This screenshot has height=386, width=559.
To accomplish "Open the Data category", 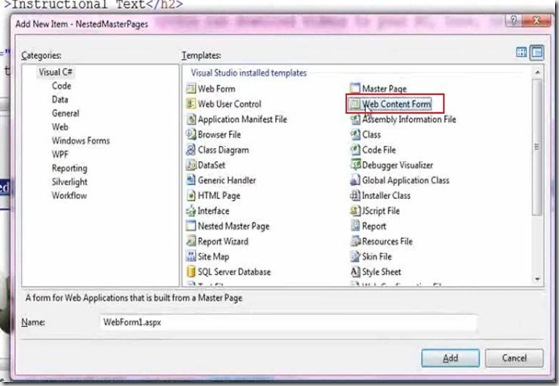I will coord(60,99).
